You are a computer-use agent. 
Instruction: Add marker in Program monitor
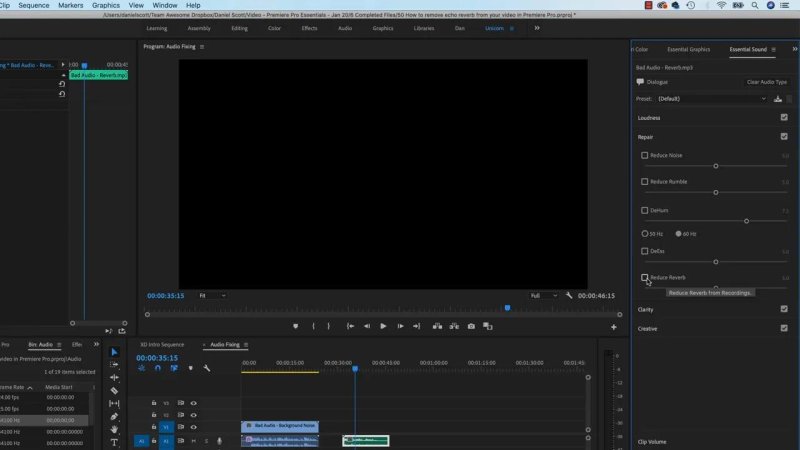click(295, 326)
